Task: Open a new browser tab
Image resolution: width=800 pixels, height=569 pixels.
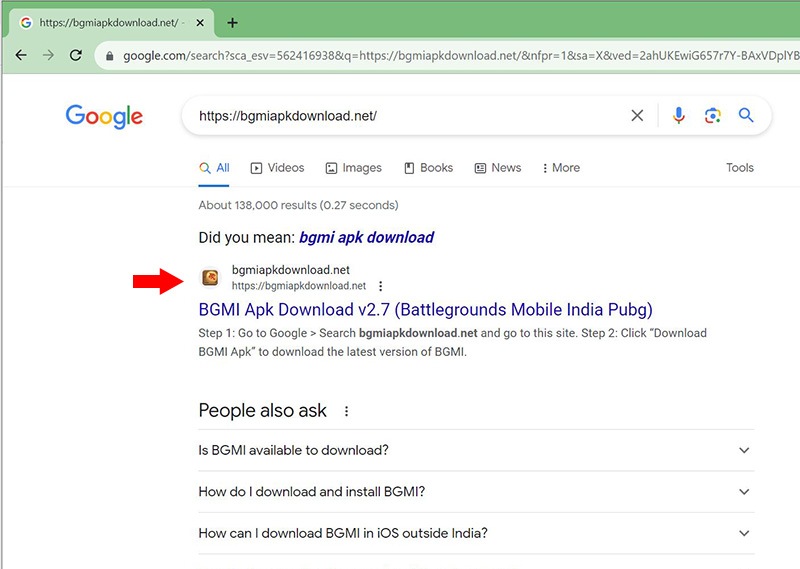Action: click(232, 22)
